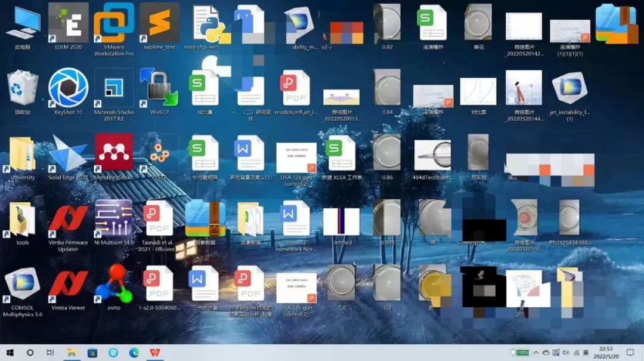The width and height of the screenshot is (644, 361).
Task: Open the tools folder
Action: click(23, 223)
